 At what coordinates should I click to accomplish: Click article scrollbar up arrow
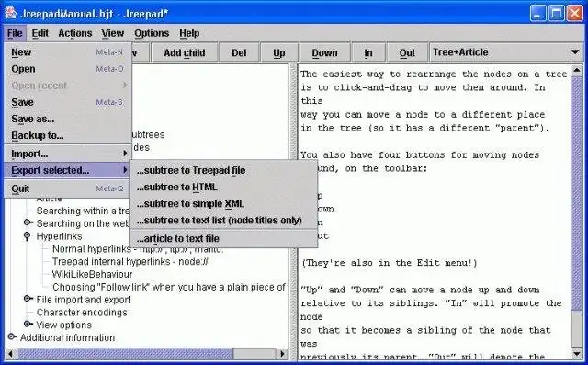[x=577, y=70]
